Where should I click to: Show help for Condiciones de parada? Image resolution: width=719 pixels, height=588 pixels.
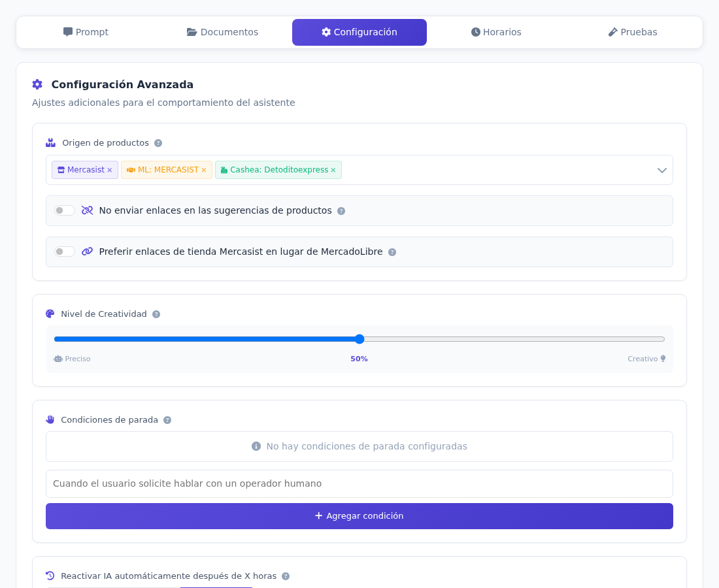[x=167, y=420]
